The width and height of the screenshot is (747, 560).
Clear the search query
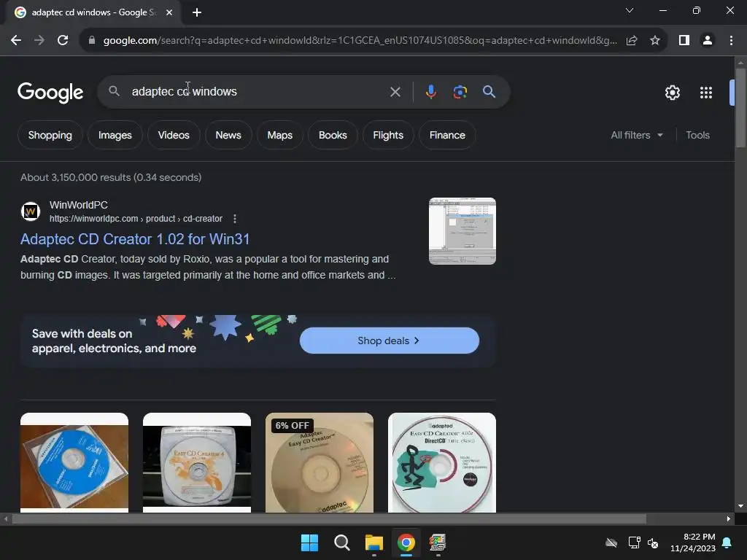(x=395, y=92)
